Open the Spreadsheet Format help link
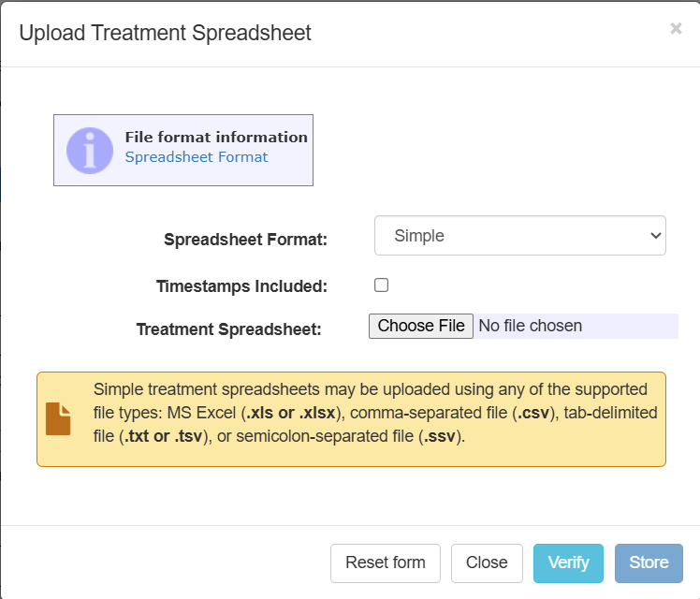The image size is (700, 599). (x=197, y=157)
